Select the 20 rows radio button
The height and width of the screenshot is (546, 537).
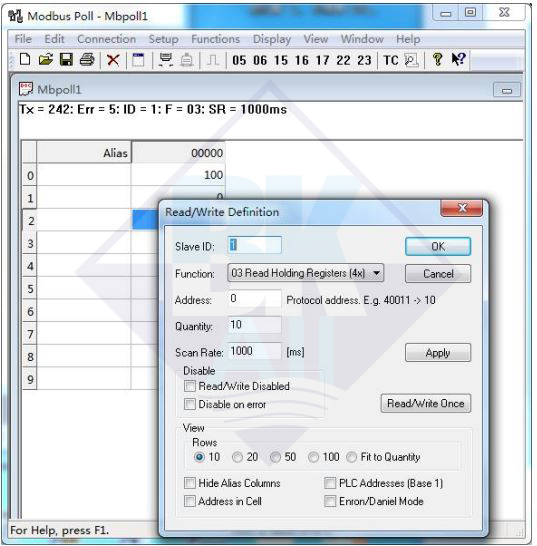tap(238, 457)
